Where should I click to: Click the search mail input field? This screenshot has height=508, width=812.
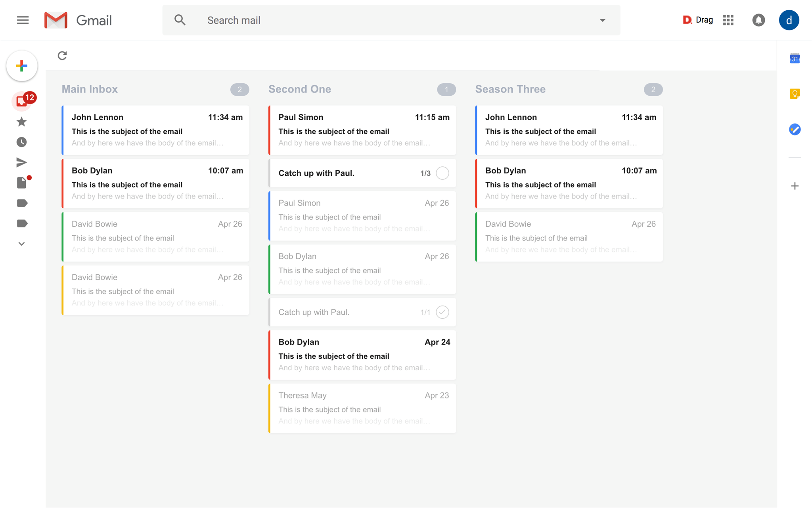tap(390, 20)
